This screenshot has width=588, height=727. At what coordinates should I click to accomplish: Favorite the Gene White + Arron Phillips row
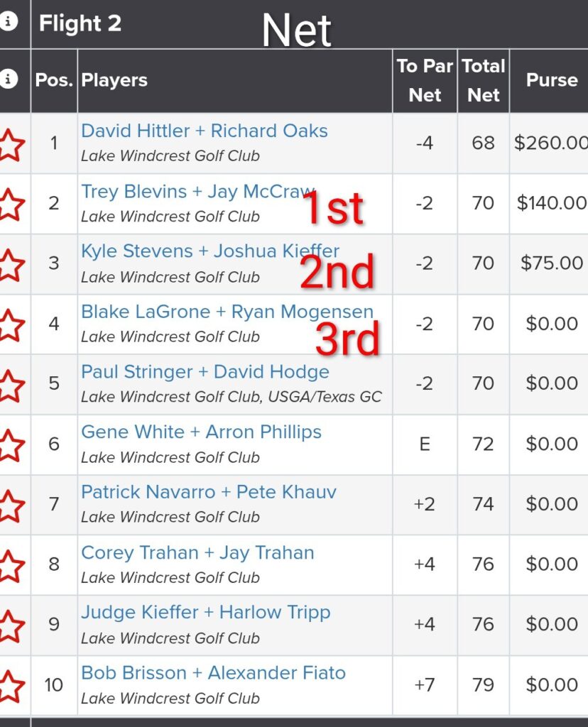coord(11,445)
